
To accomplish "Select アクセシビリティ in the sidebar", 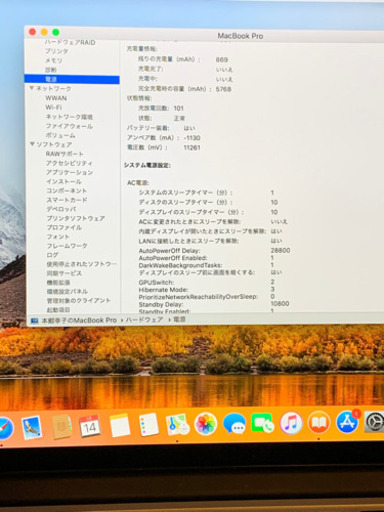I will point(69,163).
